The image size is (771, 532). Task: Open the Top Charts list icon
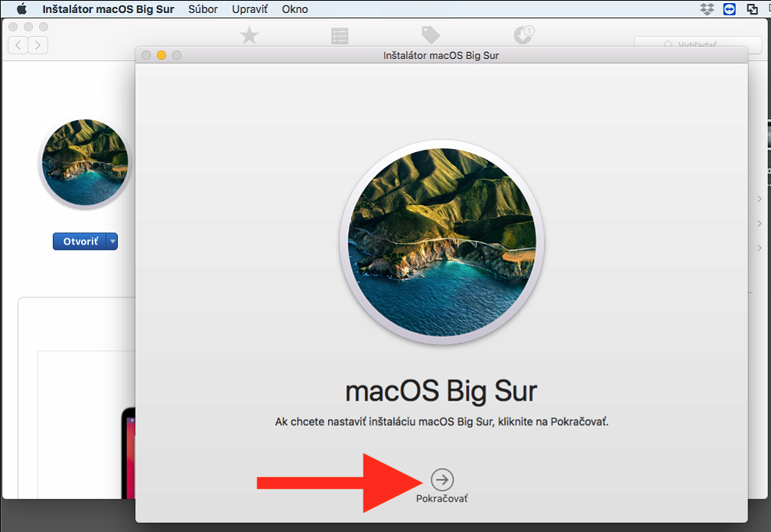[x=340, y=35]
